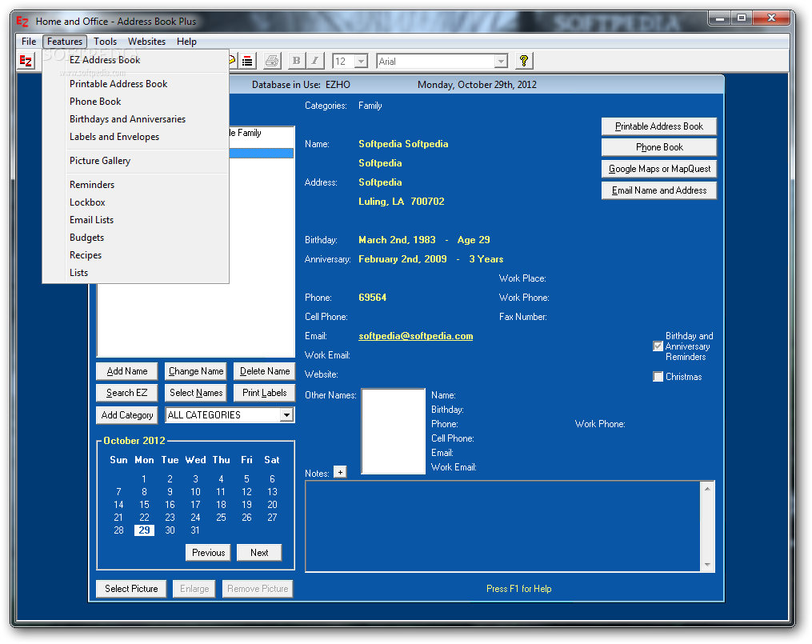Go to Previous month in calendar
The height and width of the screenshot is (644, 812).
208,553
